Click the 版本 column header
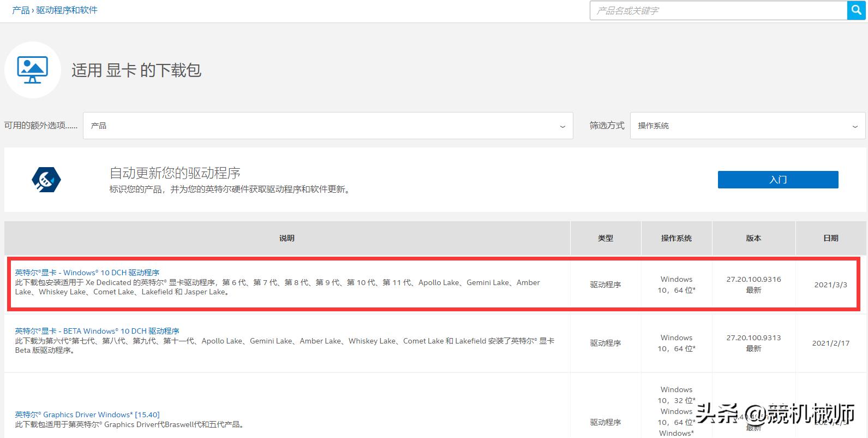The height and width of the screenshot is (438, 868). click(x=753, y=238)
